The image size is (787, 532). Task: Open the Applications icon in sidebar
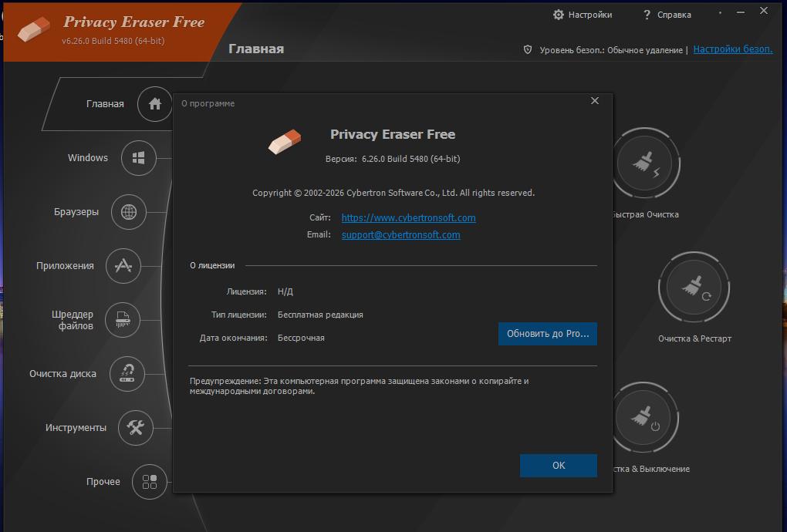pos(123,266)
